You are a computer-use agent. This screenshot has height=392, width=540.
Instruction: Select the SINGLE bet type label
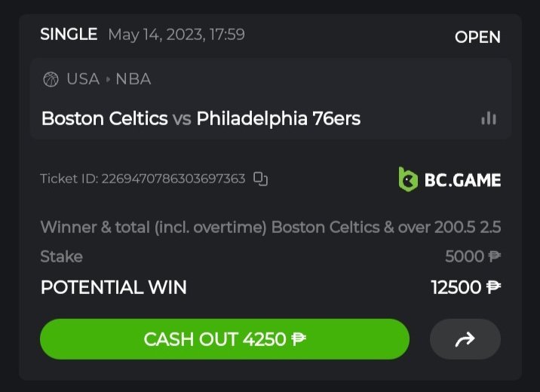click(69, 34)
